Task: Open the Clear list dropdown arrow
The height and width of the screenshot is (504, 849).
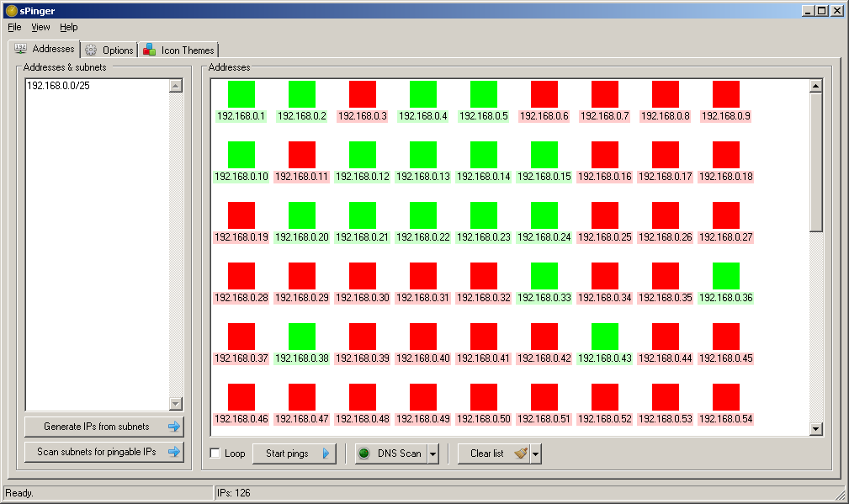Action: [535, 454]
